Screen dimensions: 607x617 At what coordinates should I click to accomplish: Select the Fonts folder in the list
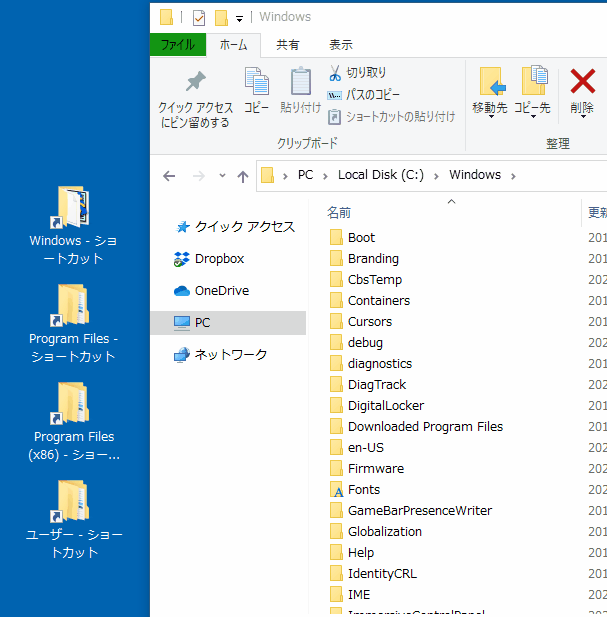coord(363,490)
